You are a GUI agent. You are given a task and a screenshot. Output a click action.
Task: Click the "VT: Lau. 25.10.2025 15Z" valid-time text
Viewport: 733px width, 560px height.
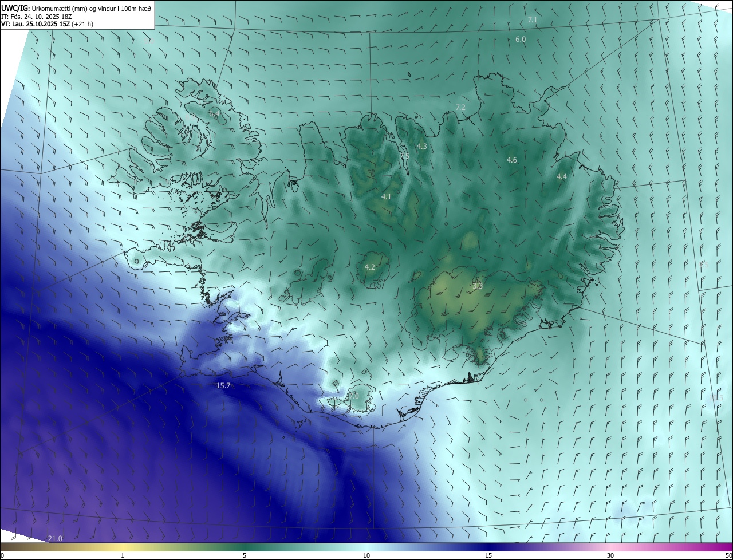tap(36, 24)
